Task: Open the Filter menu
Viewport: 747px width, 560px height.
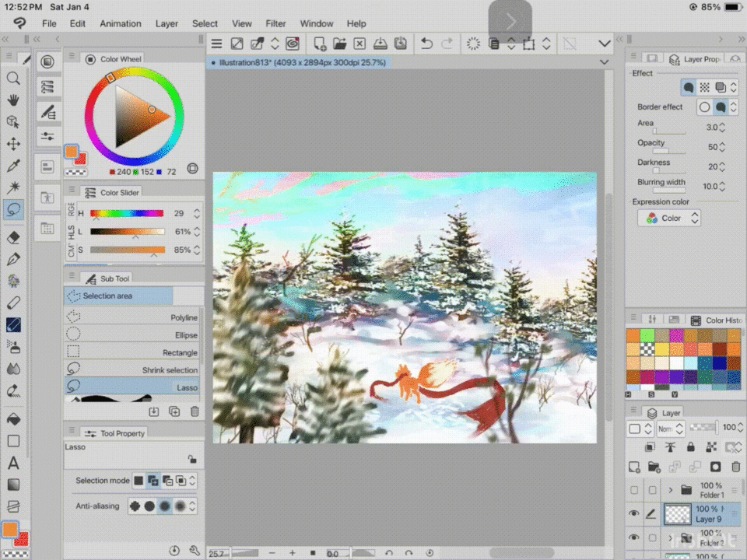Action: pyautogui.click(x=275, y=24)
